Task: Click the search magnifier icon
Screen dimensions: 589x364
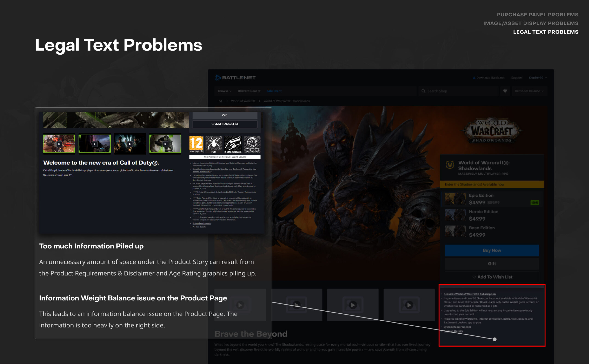Action: (x=423, y=91)
